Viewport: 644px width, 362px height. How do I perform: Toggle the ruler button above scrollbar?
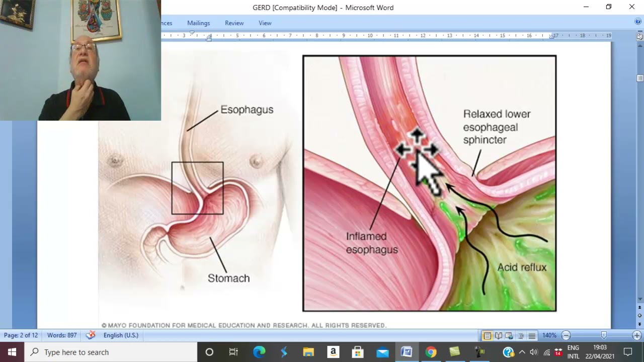point(640,37)
